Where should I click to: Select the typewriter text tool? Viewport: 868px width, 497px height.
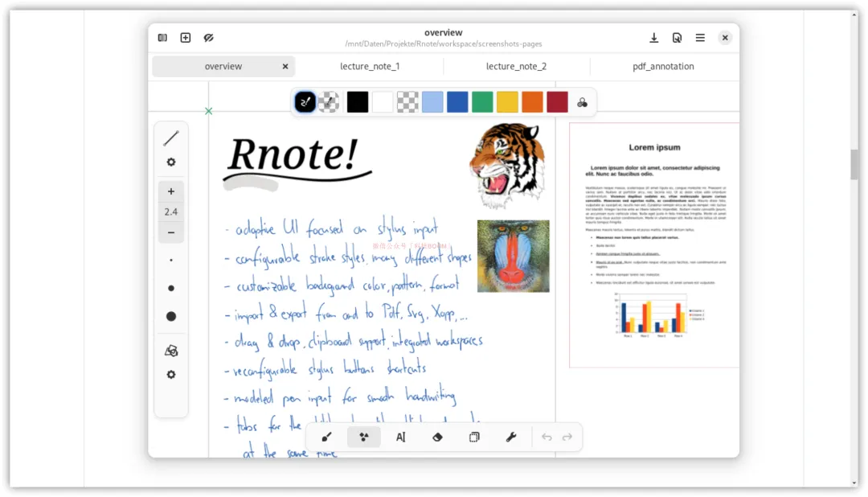pyautogui.click(x=401, y=437)
